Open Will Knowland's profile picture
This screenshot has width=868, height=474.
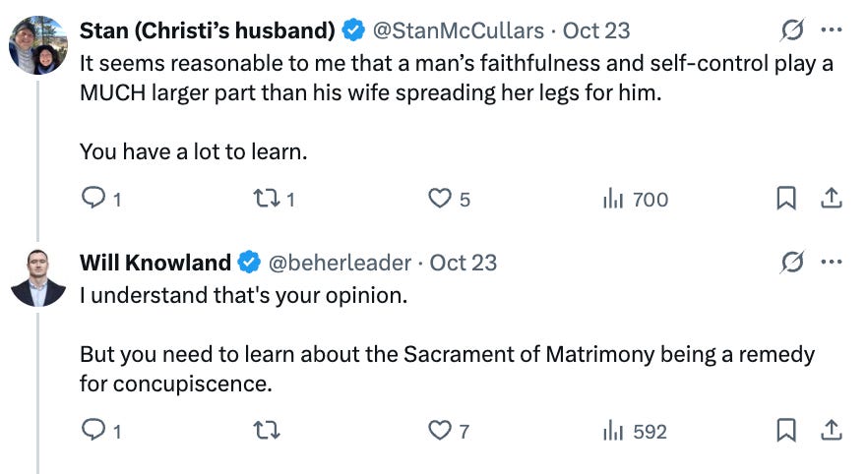pyautogui.click(x=37, y=277)
